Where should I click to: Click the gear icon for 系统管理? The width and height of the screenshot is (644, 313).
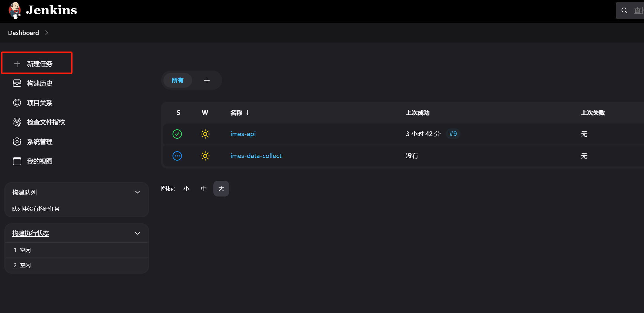(x=17, y=142)
